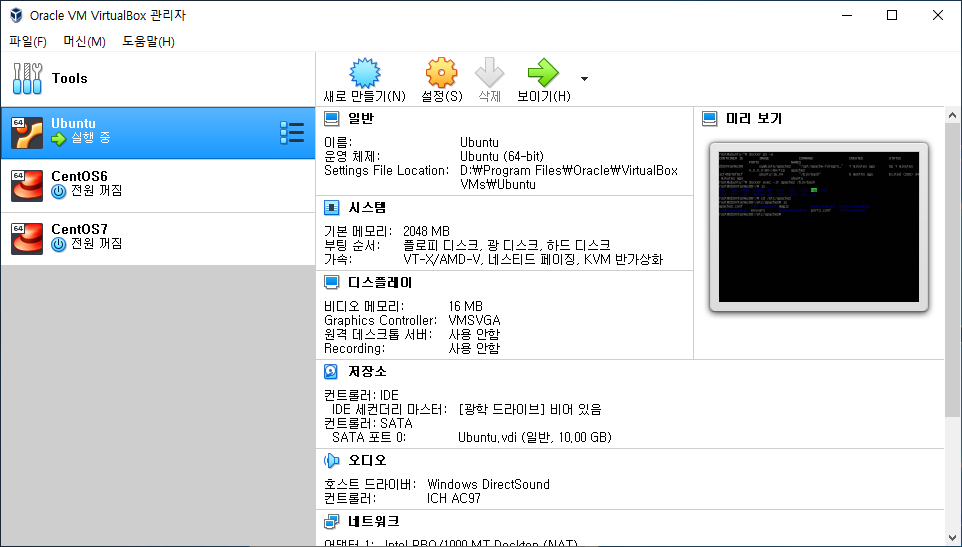
Task: Open the Ubuntu VM list-menu icon
Action: tap(292, 132)
